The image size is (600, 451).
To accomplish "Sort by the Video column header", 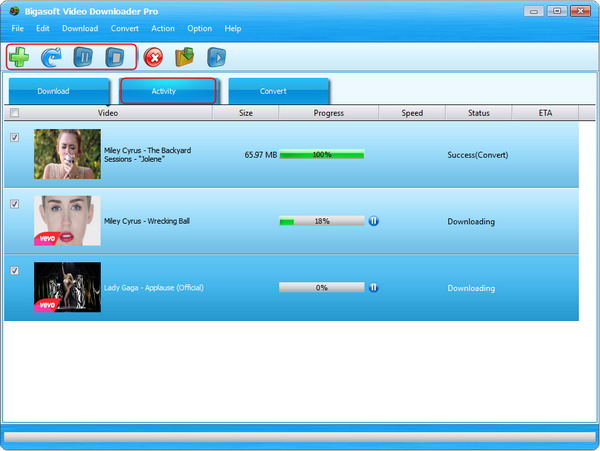I will (x=108, y=113).
